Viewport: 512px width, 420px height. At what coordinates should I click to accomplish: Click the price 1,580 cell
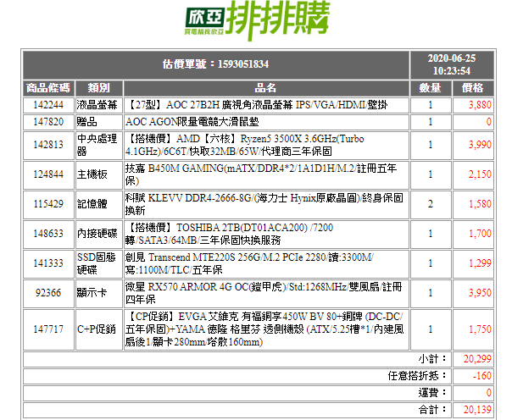[473, 204]
